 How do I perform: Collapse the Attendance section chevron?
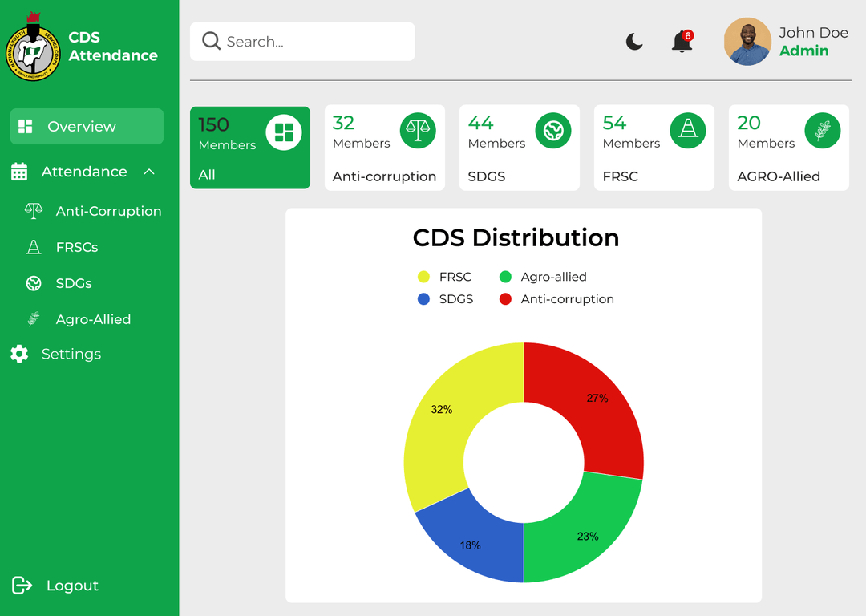tap(148, 172)
